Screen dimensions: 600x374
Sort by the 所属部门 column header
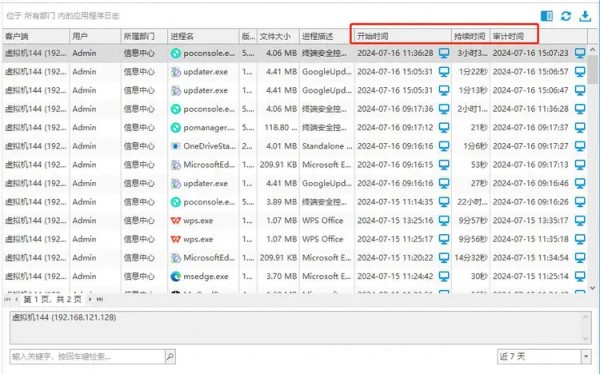point(144,36)
